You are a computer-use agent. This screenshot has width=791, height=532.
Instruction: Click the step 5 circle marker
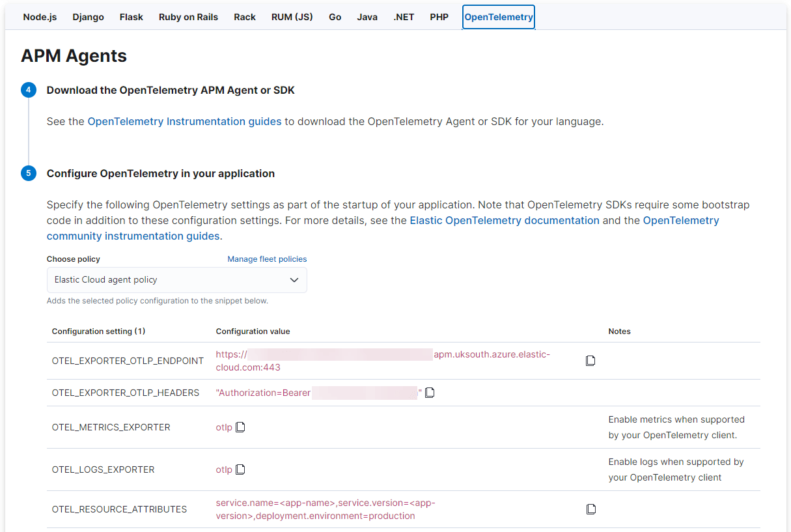[28, 173]
